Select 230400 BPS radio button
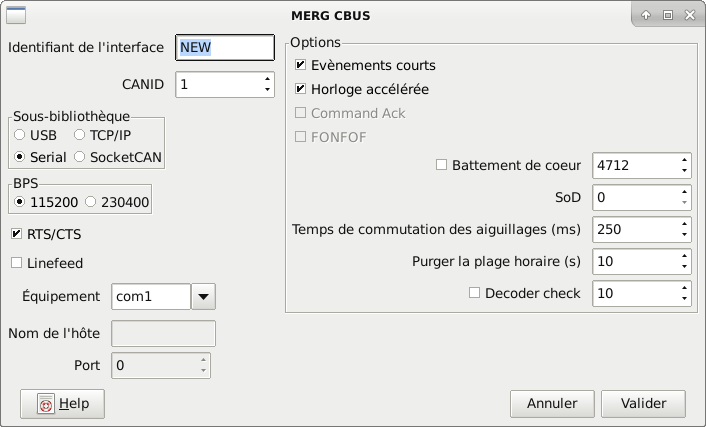 (x=92, y=202)
